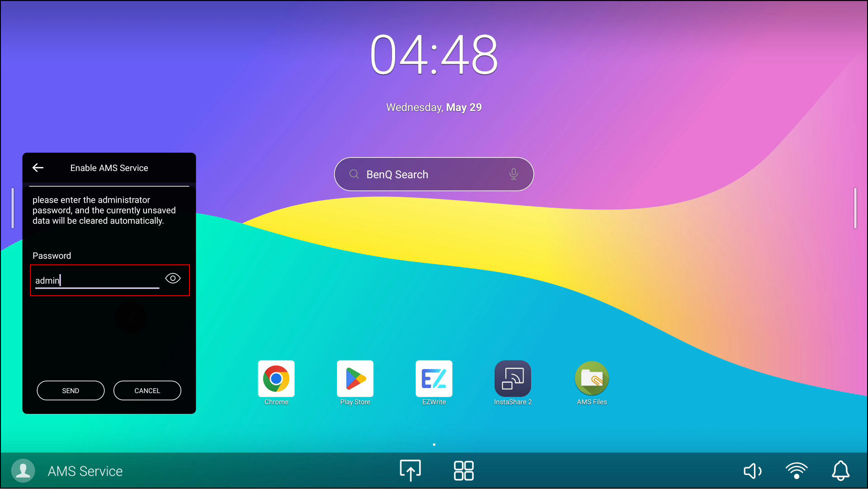Open AMS Files
Image resolution: width=868 pixels, height=489 pixels.
tap(591, 379)
